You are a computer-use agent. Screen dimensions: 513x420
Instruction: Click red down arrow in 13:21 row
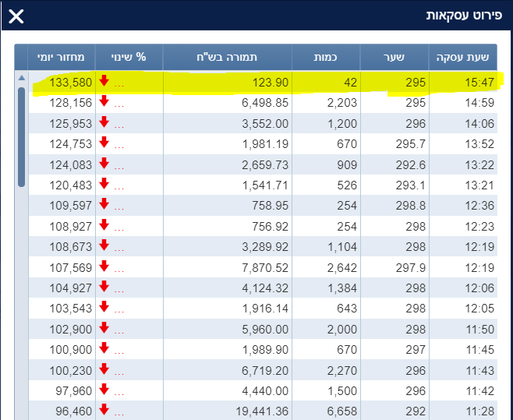104,184
